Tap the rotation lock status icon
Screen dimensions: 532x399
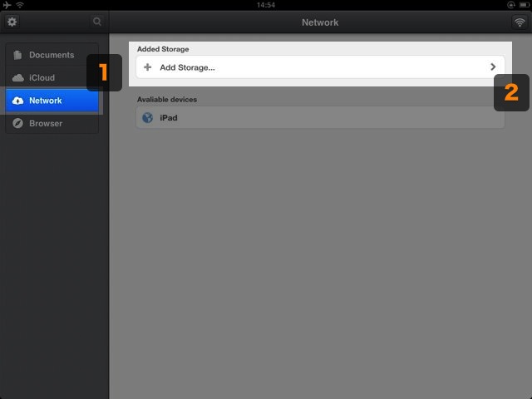[511, 5]
